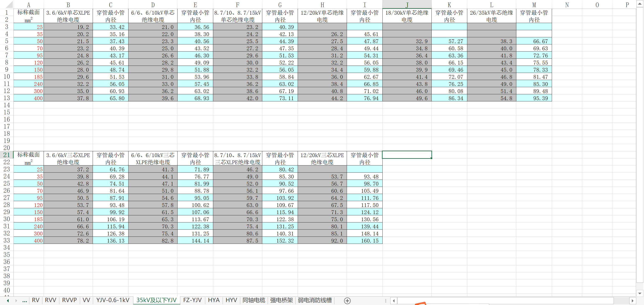Select cell containing 18/30kV单芯绝缘电缆 header

click(x=407, y=16)
